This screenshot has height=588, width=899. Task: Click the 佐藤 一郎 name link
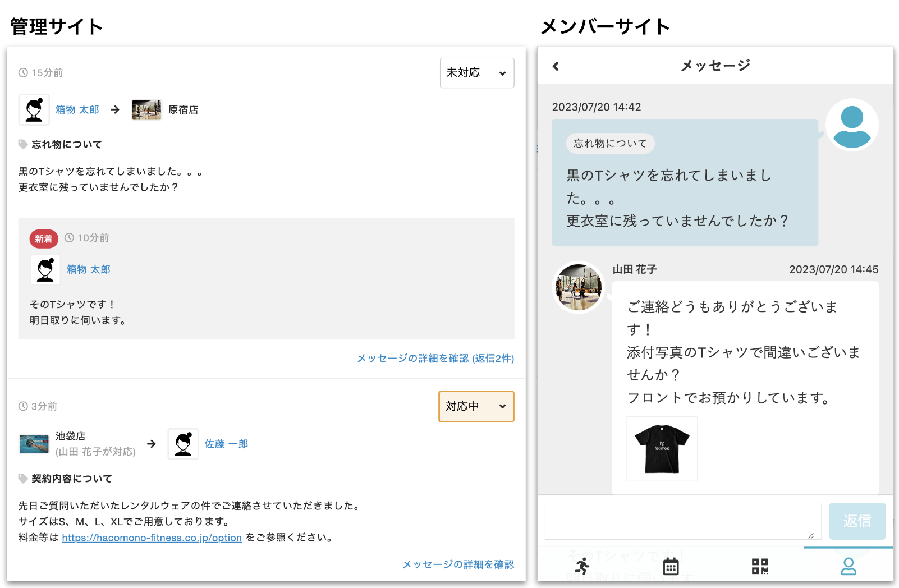pyautogui.click(x=226, y=444)
